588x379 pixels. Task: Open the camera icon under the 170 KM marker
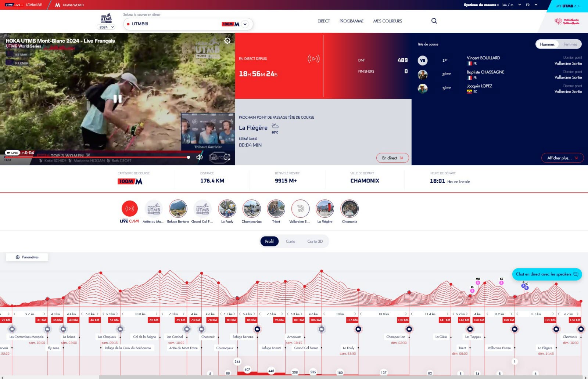556,329
